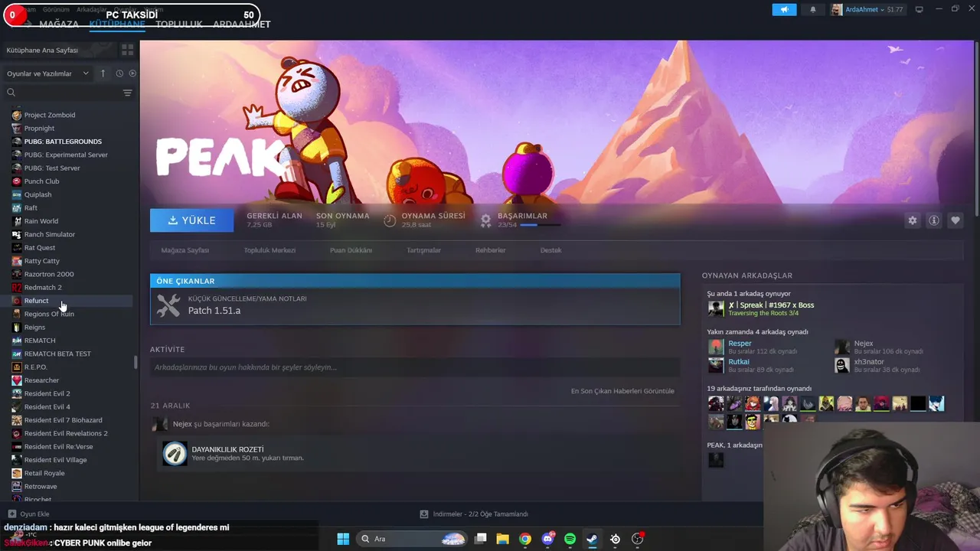Click Kütüphane Ana Sayfası button
The image size is (980, 551).
tap(60, 50)
